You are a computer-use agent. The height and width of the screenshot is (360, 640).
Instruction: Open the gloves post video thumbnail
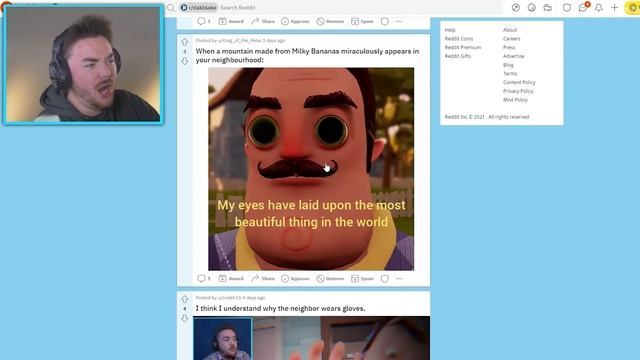pyautogui.click(x=311, y=338)
